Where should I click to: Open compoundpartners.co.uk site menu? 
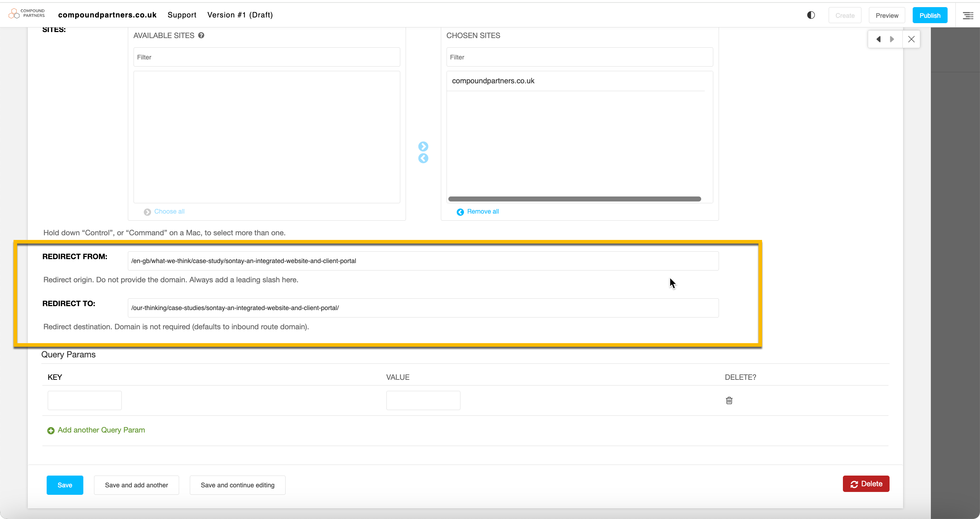[x=107, y=15]
